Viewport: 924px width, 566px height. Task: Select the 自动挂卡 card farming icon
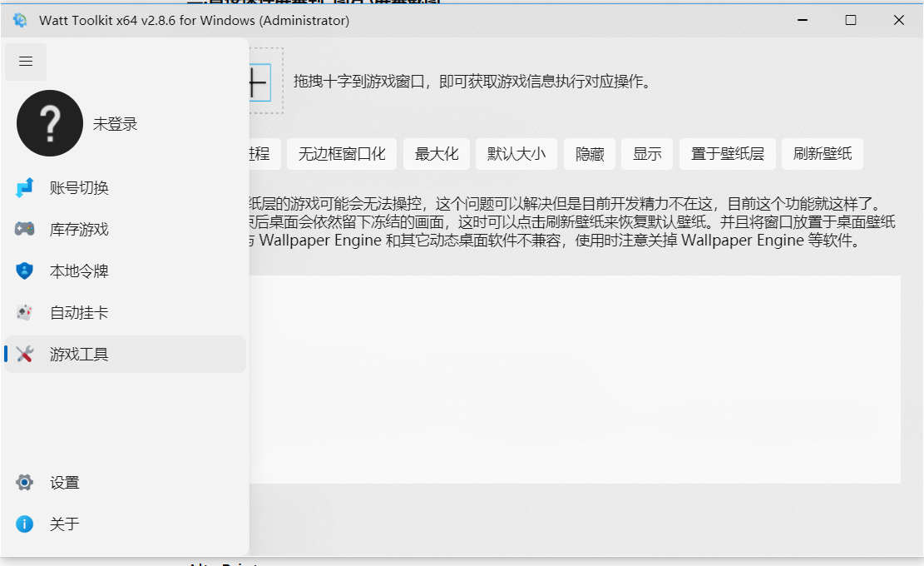pyautogui.click(x=24, y=312)
